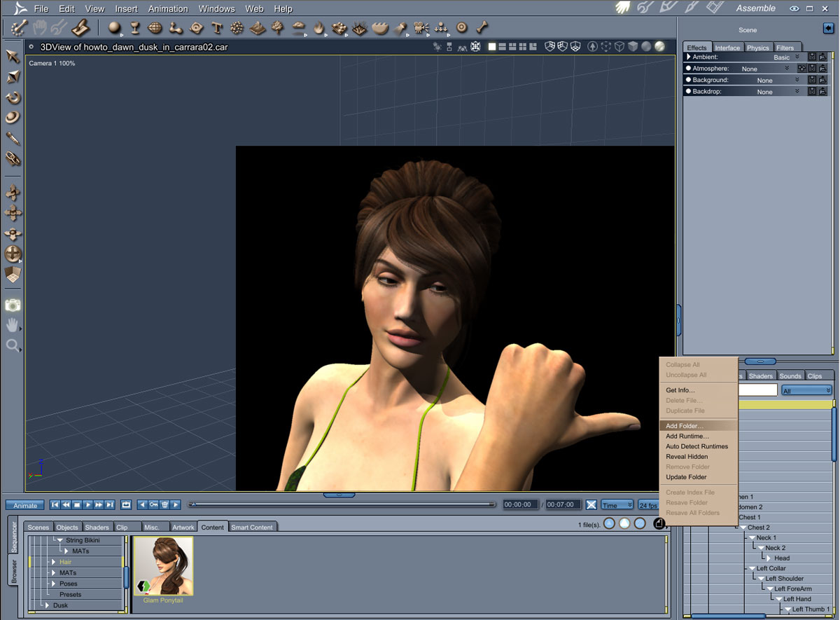Select Left Shoulder in the instances tree
The image size is (840, 620).
point(784,579)
